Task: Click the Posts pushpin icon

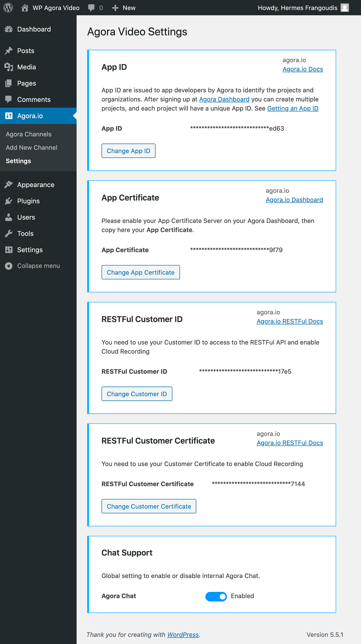Action: pos(9,51)
